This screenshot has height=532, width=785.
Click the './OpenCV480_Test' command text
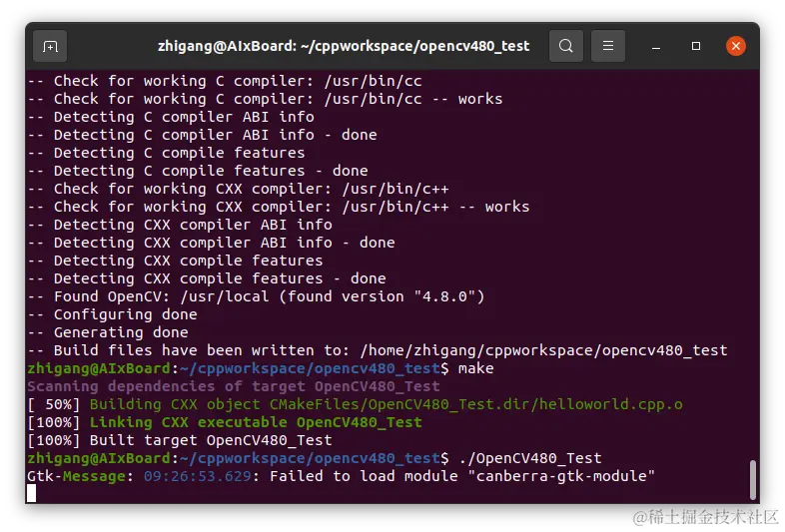tap(530, 458)
